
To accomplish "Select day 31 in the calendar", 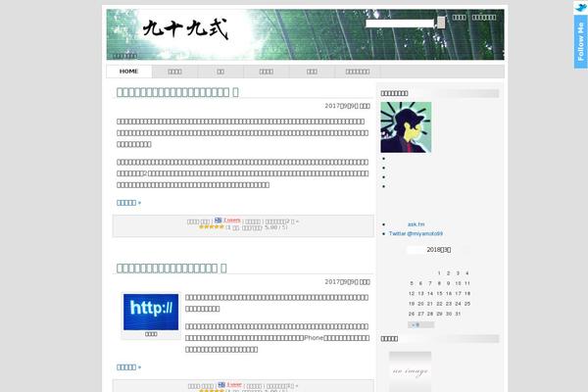I will coord(458,314).
